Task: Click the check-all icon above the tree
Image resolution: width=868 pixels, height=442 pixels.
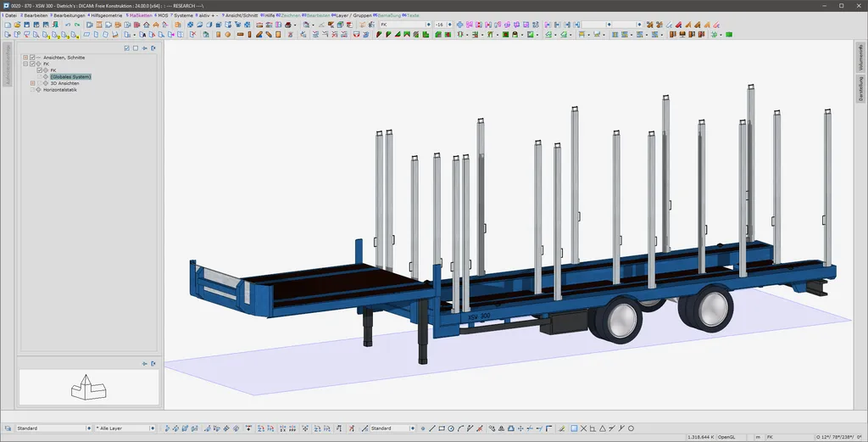Action: [x=126, y=48]
